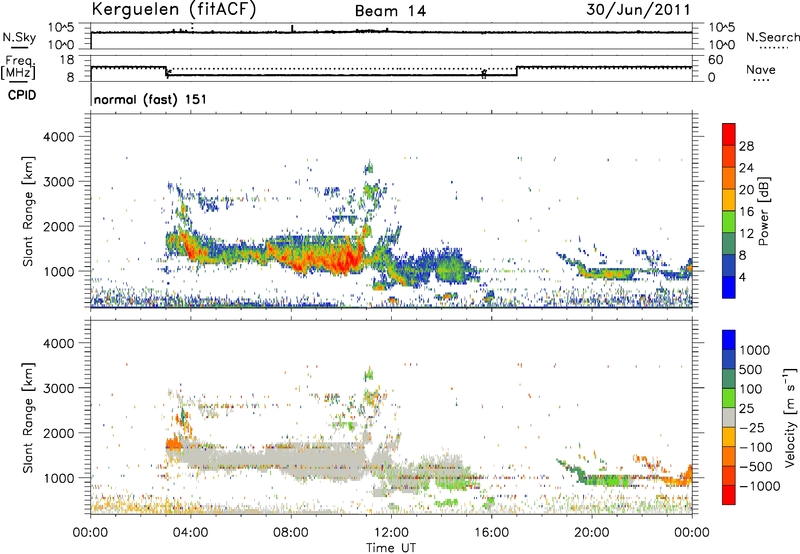Click the '04:00' time tick label
The width and height of the screenshot is (800, 554).
pos(190,533)
